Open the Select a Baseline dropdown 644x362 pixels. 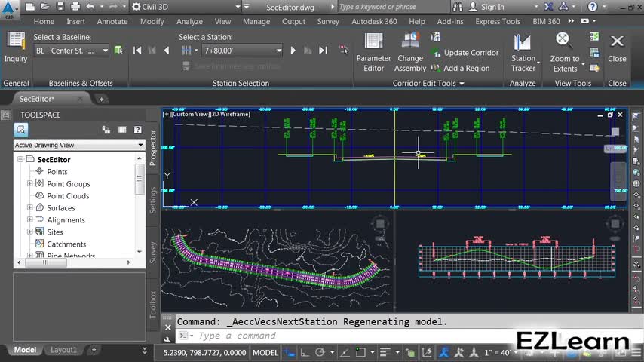[105, 51]
